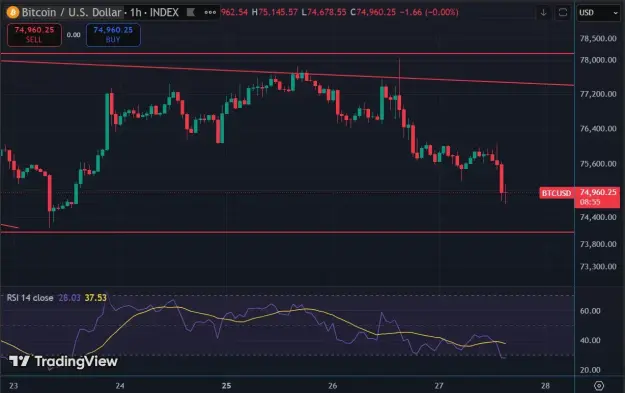Click the flag icon next to INDEX

191,12
